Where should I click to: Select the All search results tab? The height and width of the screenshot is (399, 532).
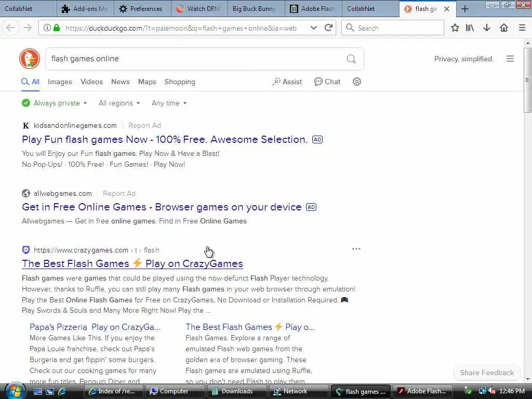[x=30, y=82]
